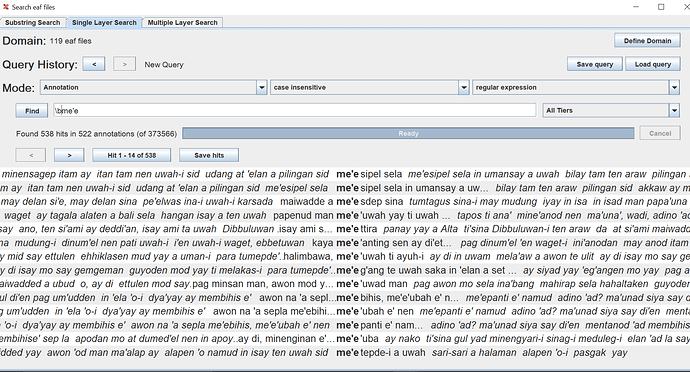The height and width of the screenshot is (372, 690).
Task: Switch to the Substring Search tab
Action: click(x=33, y=22)
